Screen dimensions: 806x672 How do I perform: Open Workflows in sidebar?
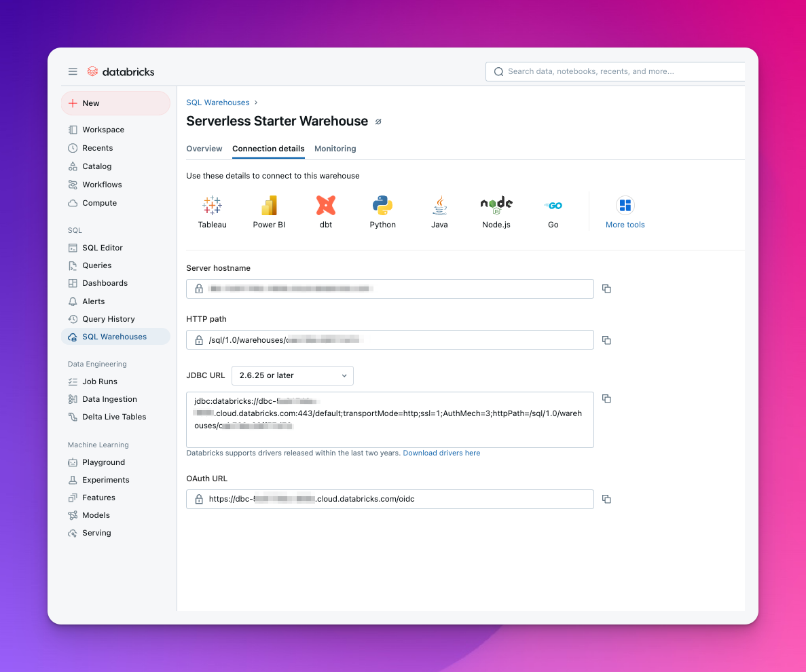pos(102,185)
